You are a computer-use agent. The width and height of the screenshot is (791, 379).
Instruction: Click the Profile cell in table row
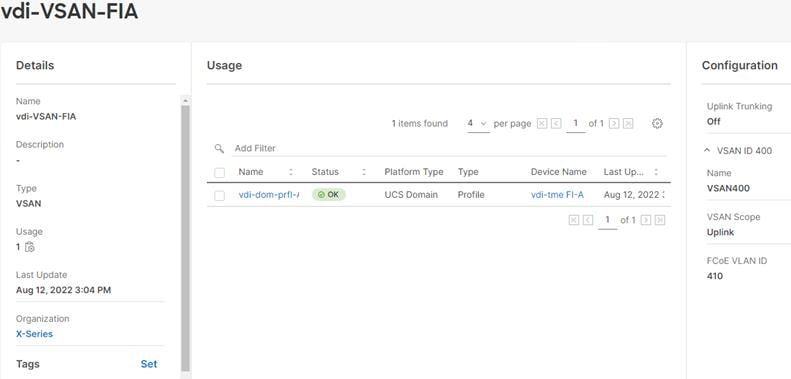pos(471,195)
